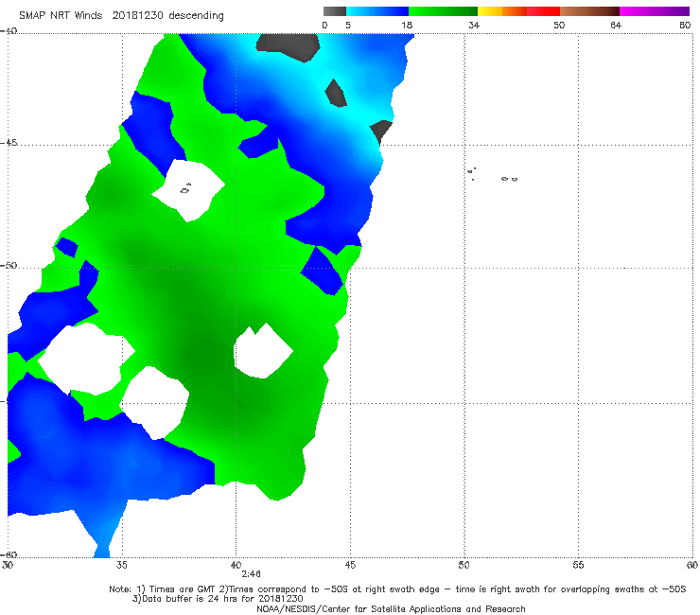
Task: Click the longitude axis label "35"
Action: tap(121, 565)
